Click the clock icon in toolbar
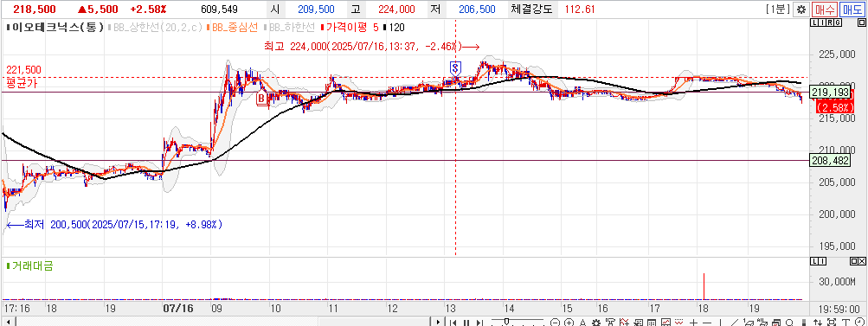 pos(860,322)
